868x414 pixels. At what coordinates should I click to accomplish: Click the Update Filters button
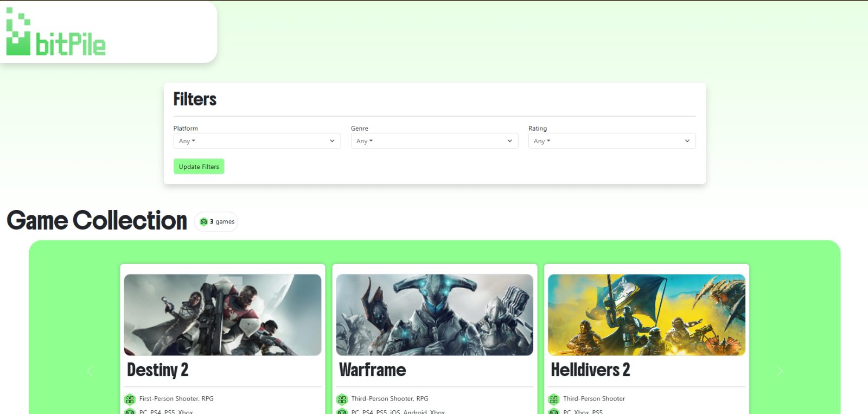tap(199, 167)
